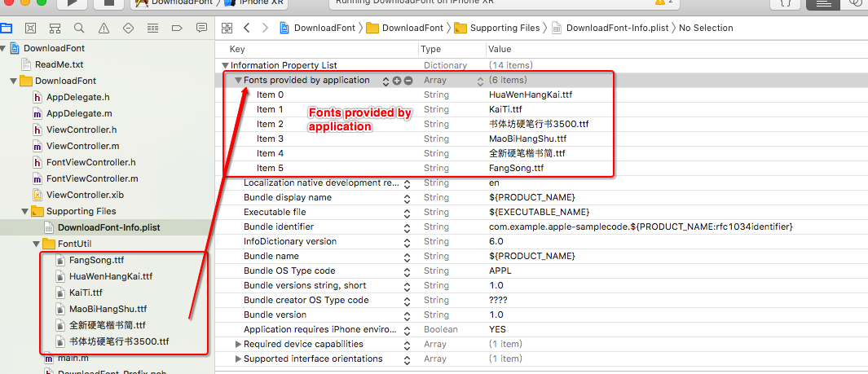Show the Symbol navigator hierarchy icon
This screenshot has height=374, width=868.
(x=55, y=28)
